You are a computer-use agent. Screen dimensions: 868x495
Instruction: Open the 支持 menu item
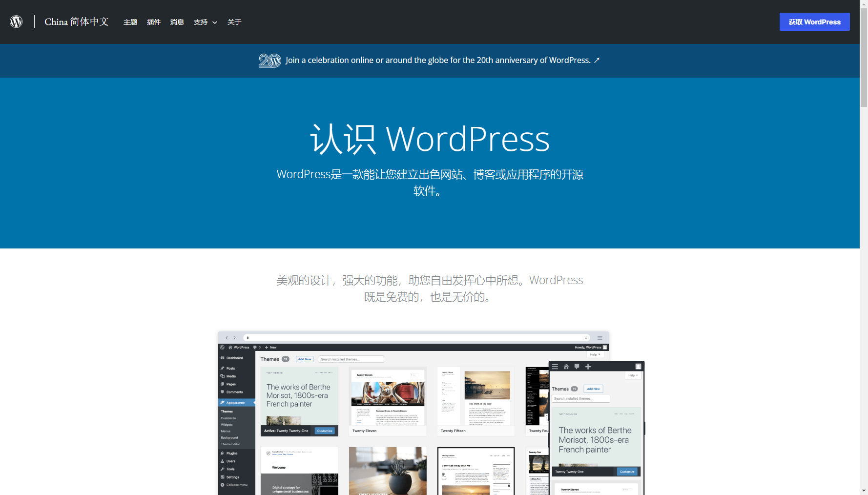(x=201, y=22)
